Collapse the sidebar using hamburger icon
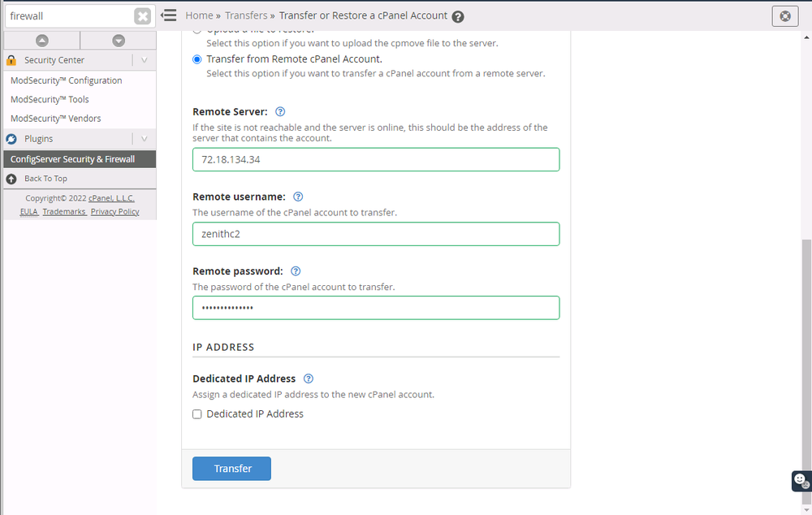 169,15
